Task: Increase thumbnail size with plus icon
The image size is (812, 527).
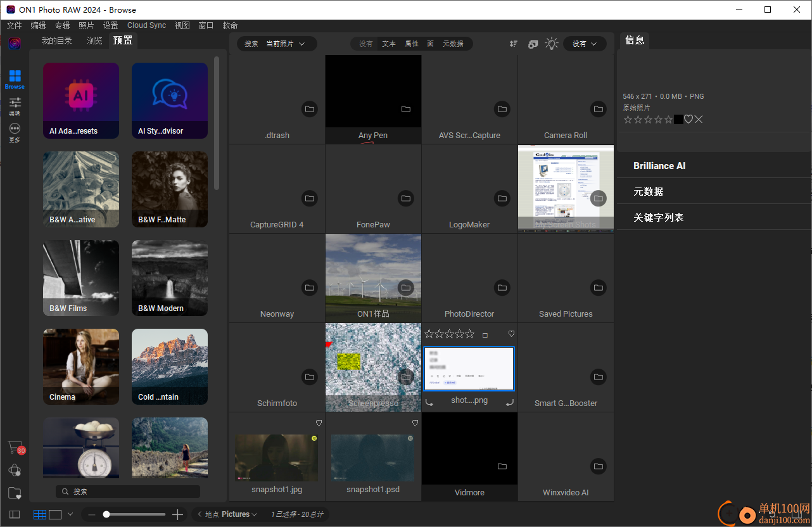Action: point(178,514)
